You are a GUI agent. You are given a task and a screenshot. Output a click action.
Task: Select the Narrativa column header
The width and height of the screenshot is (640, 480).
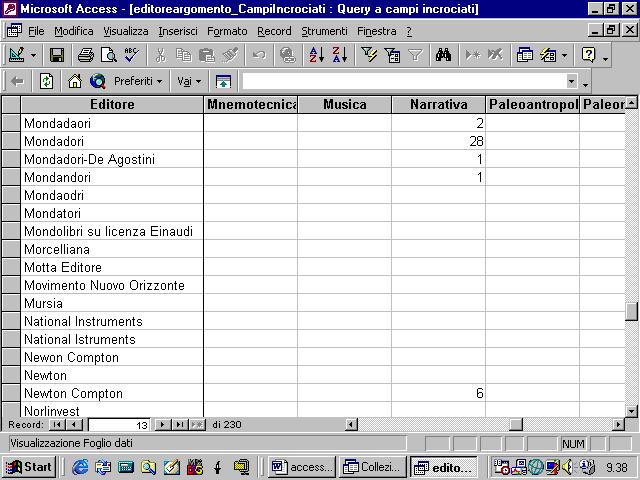438,104
